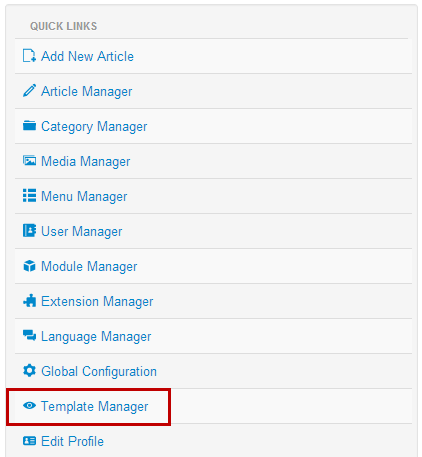Click the Extension Manager puzzle piece icon
This screenshot has width=422, height=457.
pyautogui.click(x=29, y=301)
